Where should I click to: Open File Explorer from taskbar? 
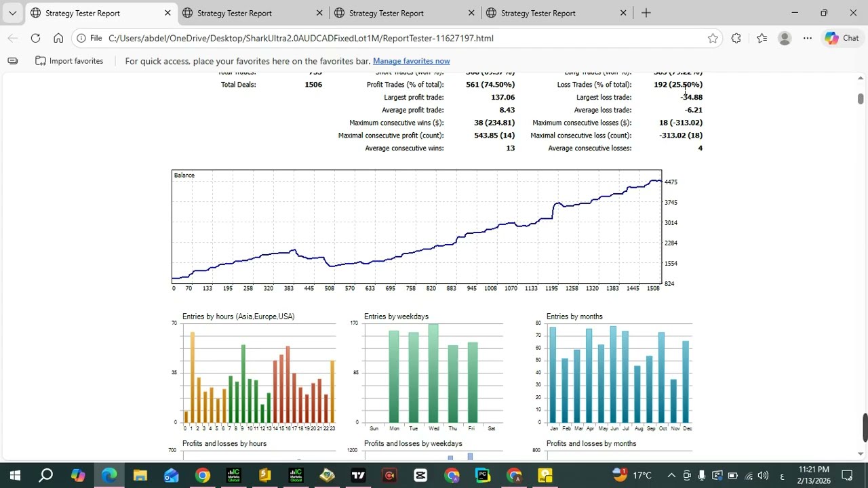[x=140, y=475]
